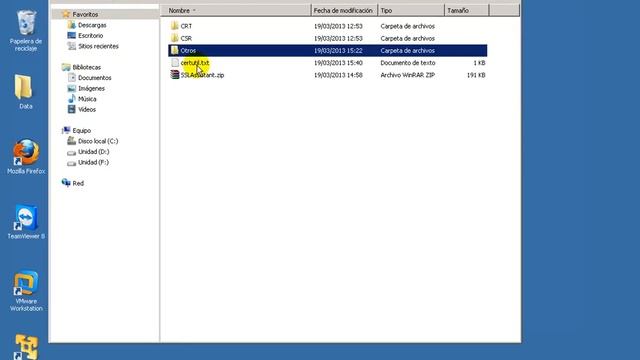Click the Sitios recientes icon
Viewport: 640px width, 360px height.
(x=72, y=46)
